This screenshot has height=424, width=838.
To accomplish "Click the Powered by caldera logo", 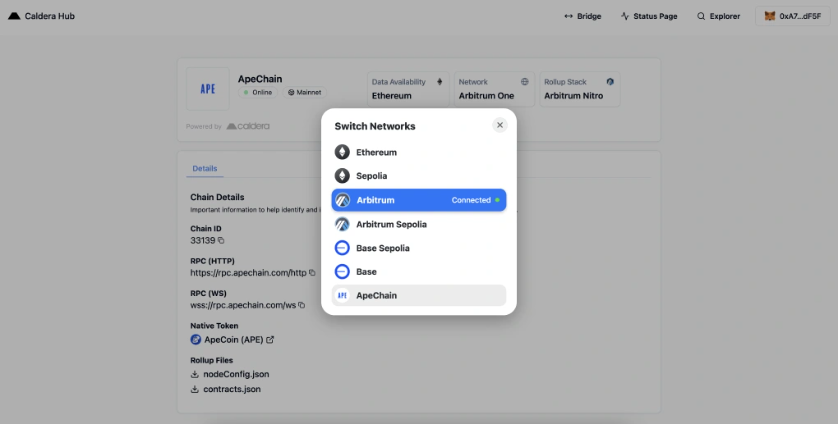I will (x=248, y=126).
